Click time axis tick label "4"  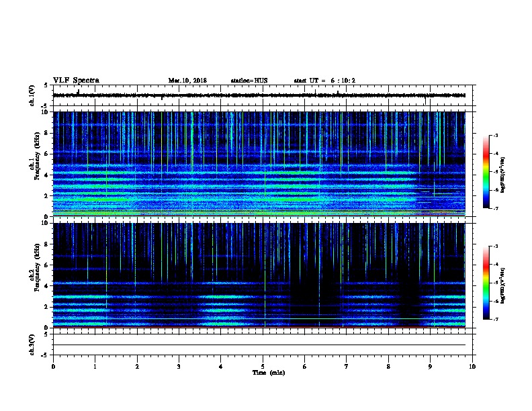[221, 367]
